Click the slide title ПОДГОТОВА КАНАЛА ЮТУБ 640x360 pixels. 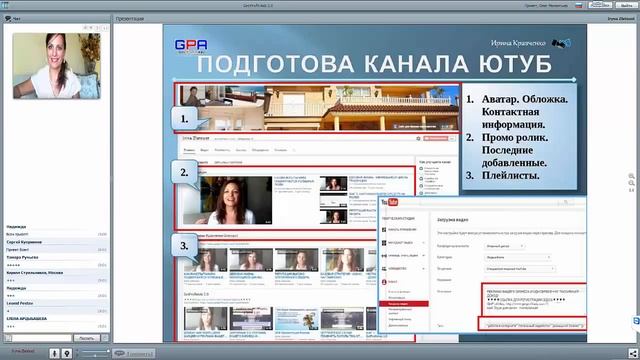click(374, 64)
